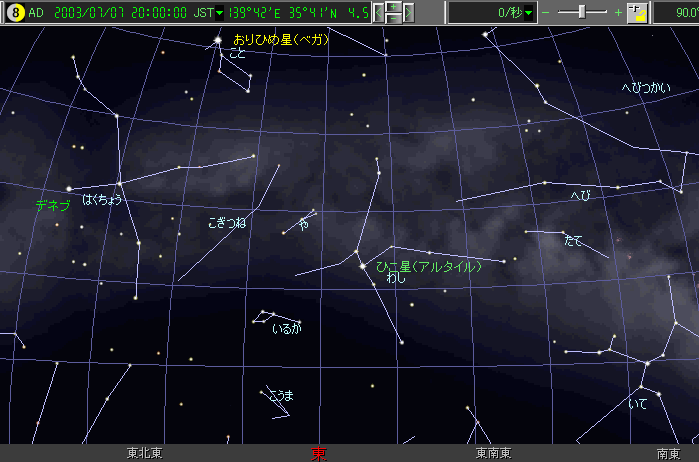
Task: Click the おりひめ星(ベガ) star label
Action: pos(281,40)
